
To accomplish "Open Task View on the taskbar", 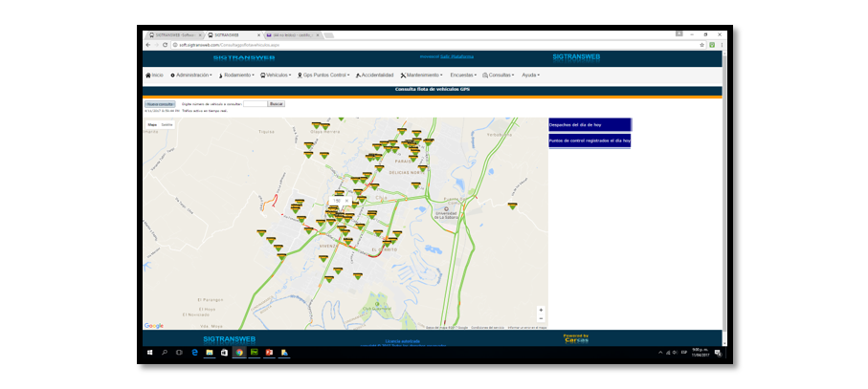I will coord(179,352).
